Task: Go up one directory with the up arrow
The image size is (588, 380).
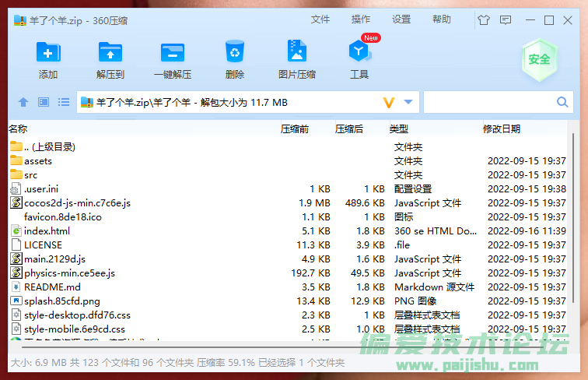Action: coord(23,102)
